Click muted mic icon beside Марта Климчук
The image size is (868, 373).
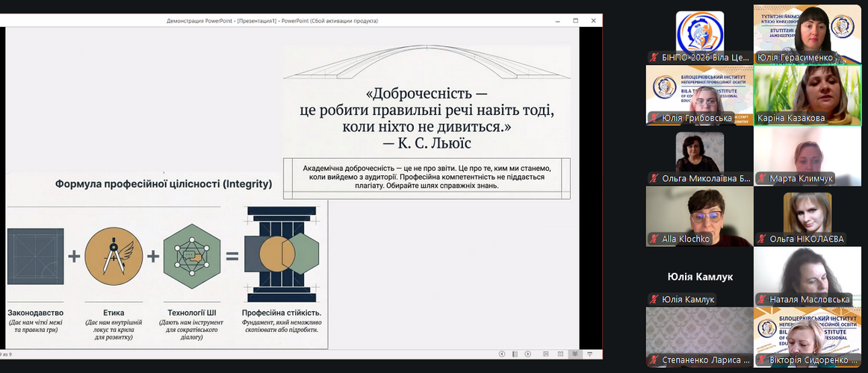[762, 179]
